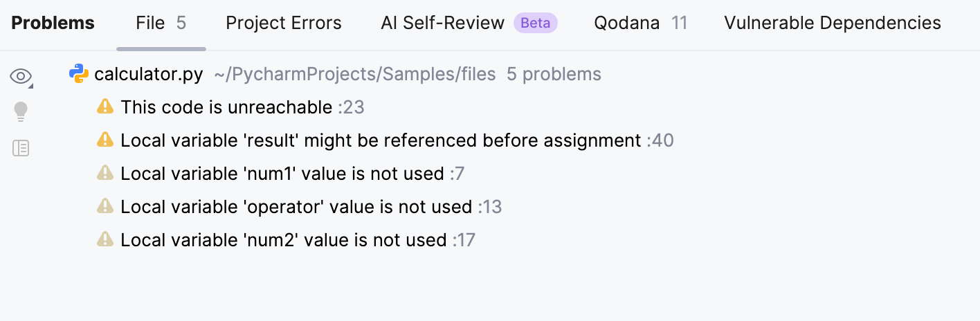The width and height of the screenshot is (980, 321).
Task: Open the AI Self-Review tab
Action: [442, 23]
